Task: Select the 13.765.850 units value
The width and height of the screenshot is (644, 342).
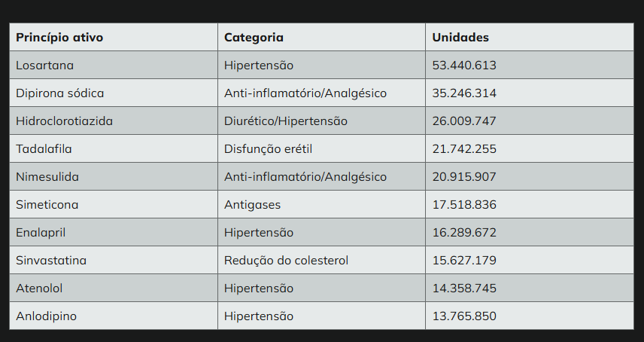Action: coord(530,316)
